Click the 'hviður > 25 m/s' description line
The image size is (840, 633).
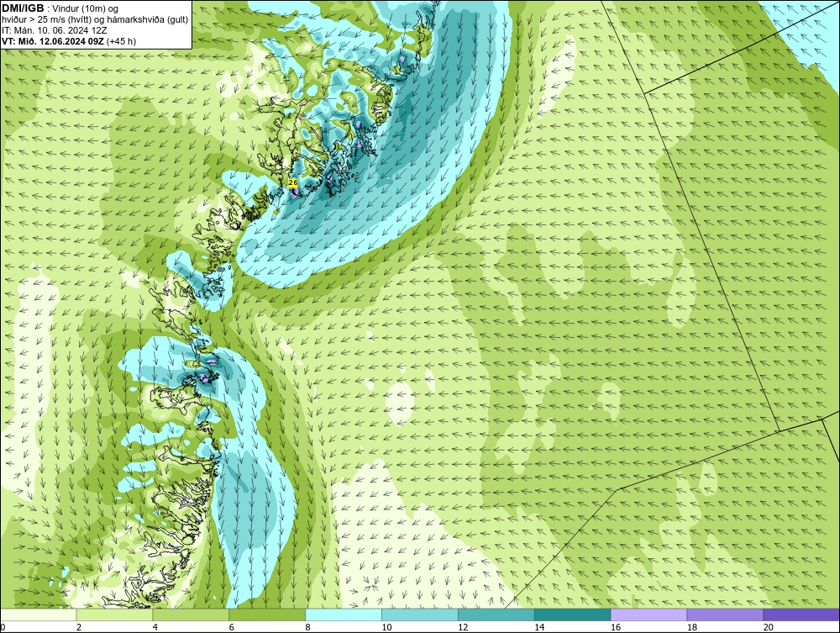[95, 19]
